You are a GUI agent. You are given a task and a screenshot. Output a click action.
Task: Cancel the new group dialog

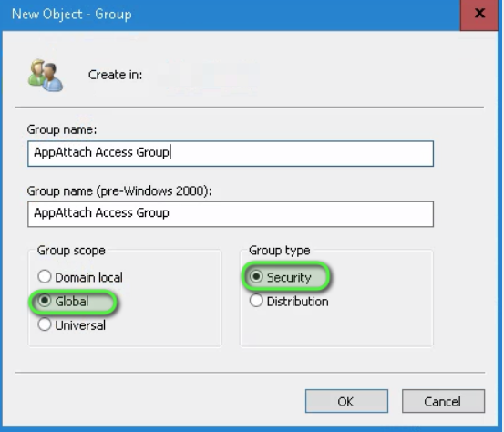[443, 401]
